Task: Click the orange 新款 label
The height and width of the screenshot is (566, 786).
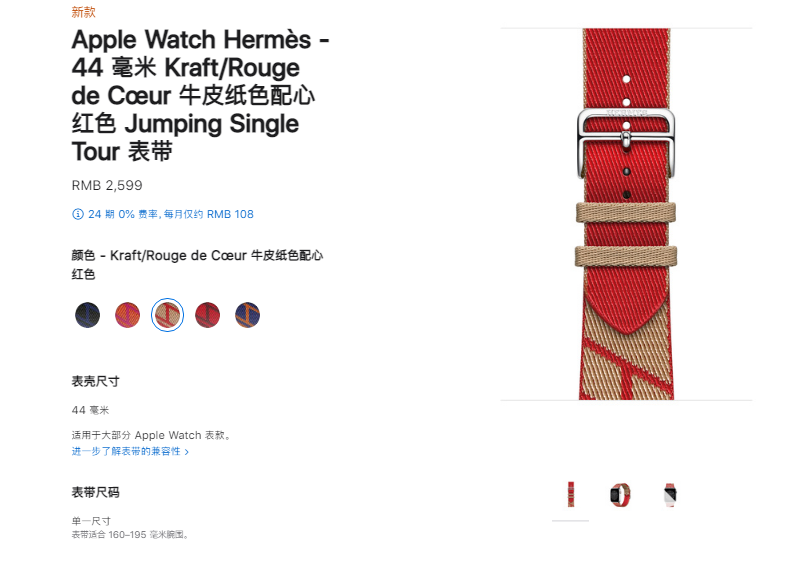Action: 83,12
